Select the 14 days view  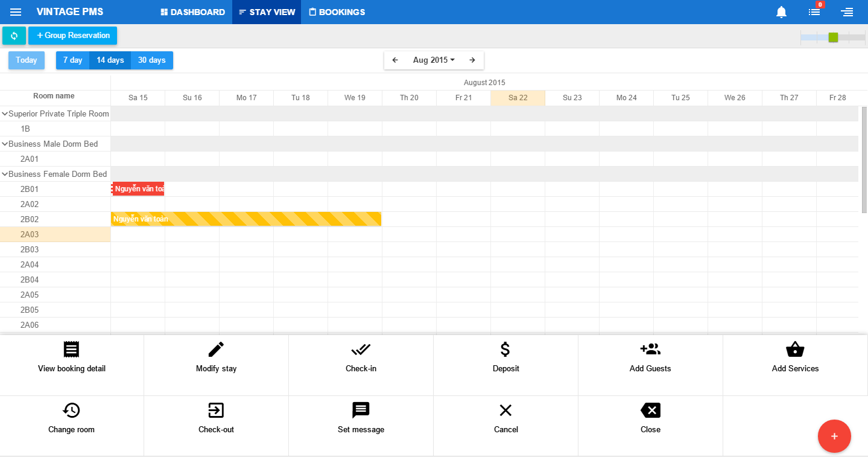[x=110, y=60]
